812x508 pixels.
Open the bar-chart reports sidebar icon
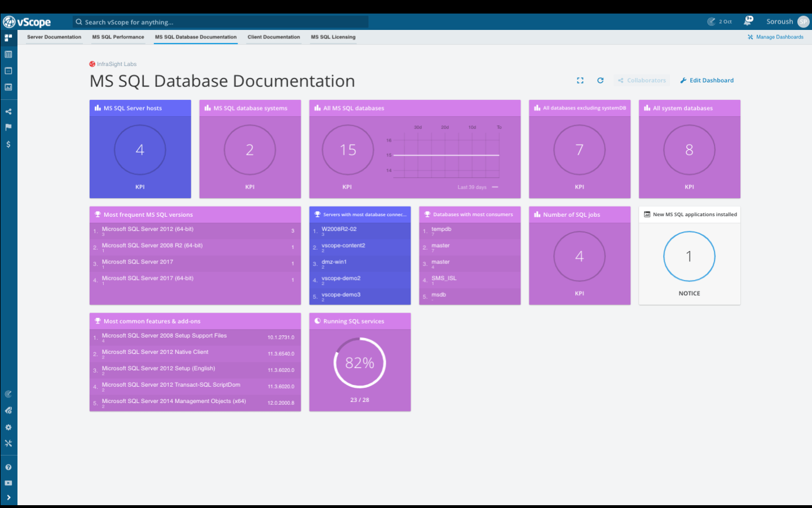(x=8, y=87)
